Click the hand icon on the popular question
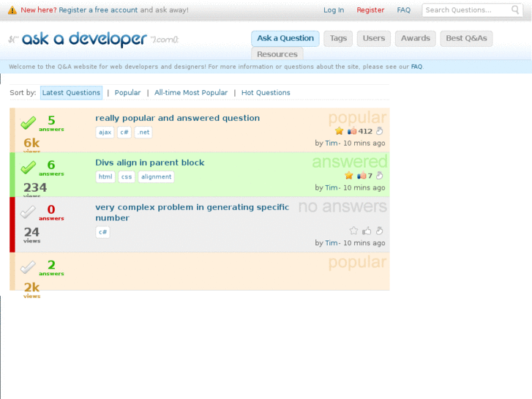The height and width of the screenshot is (399, 532). tap(379, 131)
